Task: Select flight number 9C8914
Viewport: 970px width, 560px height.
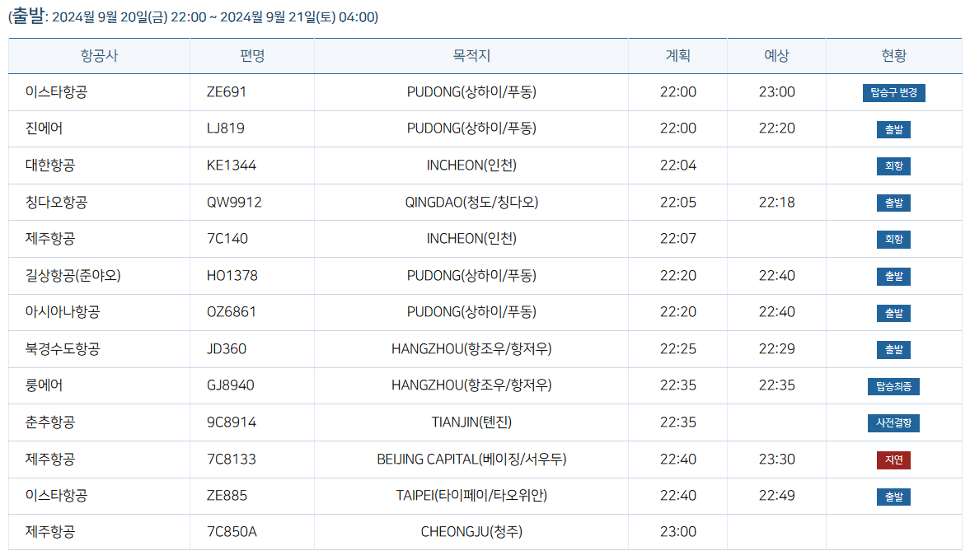Action: pos(232,422)
